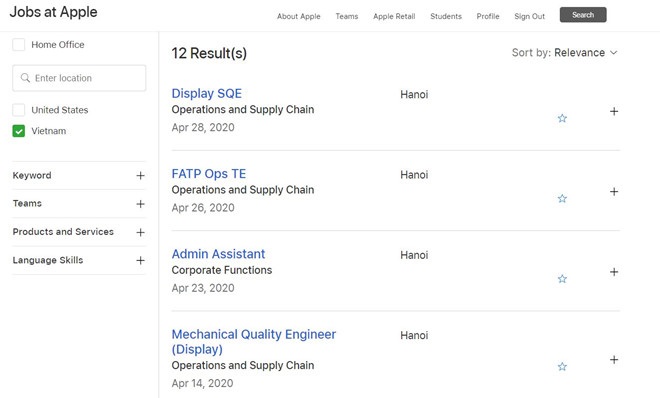Click the Search button
Image resolution: width=660 pixels, height=398 pixels.
[x=583, y=15]
